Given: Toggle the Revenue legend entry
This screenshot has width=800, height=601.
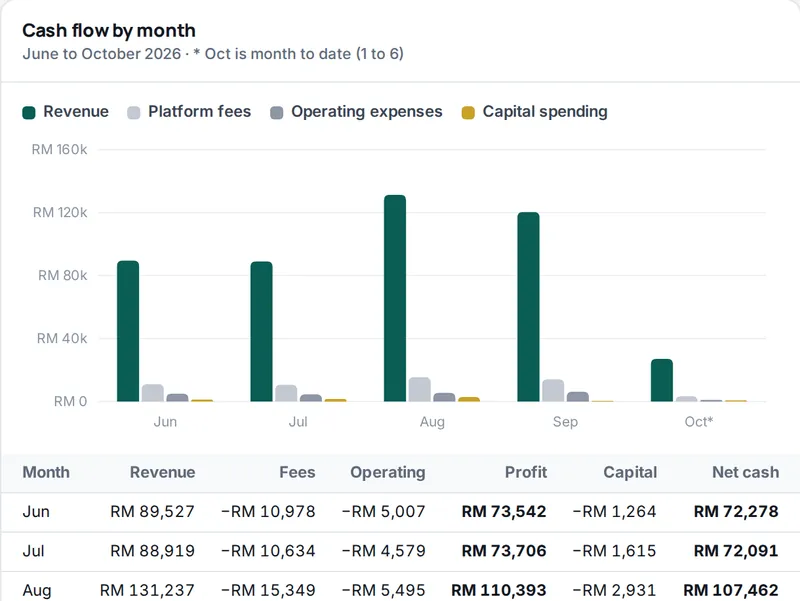Looking at the screenshot, I should click(x=65, y=112).
